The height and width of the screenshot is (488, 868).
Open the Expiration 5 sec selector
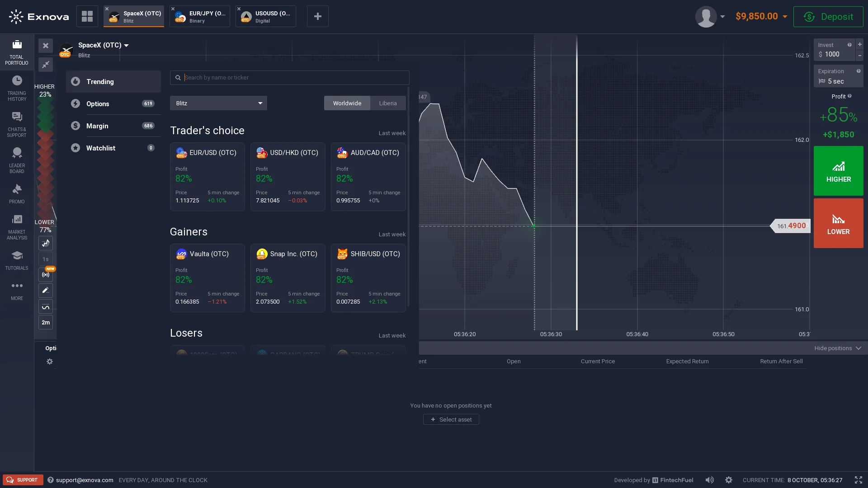point(839,76)
